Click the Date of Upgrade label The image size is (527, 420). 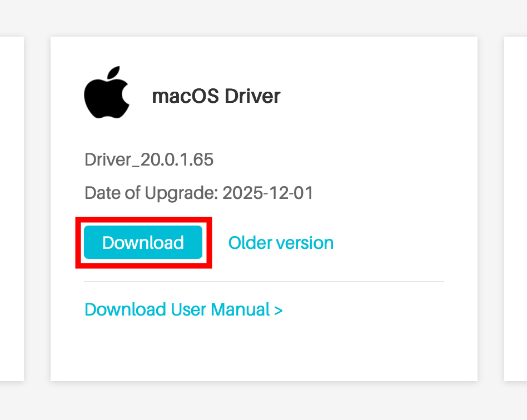(151, 193)
